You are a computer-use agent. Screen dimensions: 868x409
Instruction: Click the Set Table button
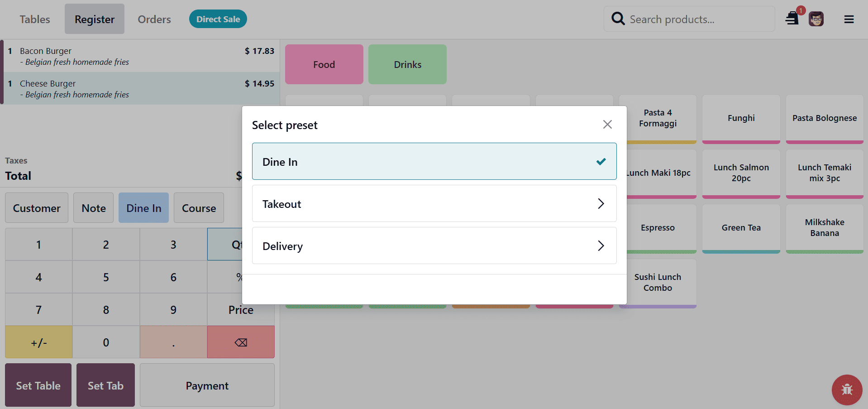coord(38,385)
